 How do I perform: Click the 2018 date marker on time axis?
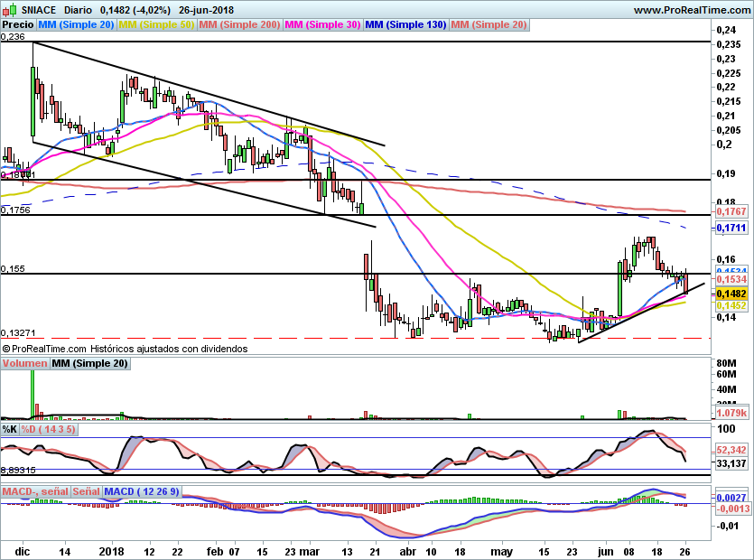(112, 551)
